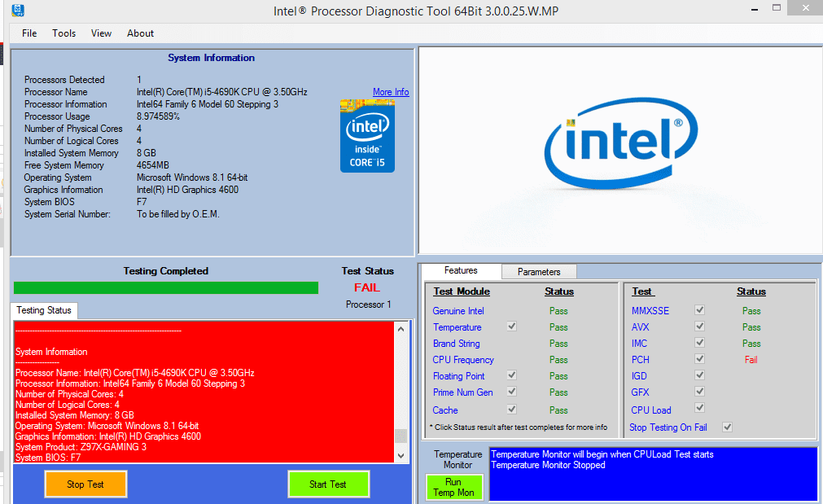Click the app icon in the title bar
The image size is (823, 504).
pos(18,10)
